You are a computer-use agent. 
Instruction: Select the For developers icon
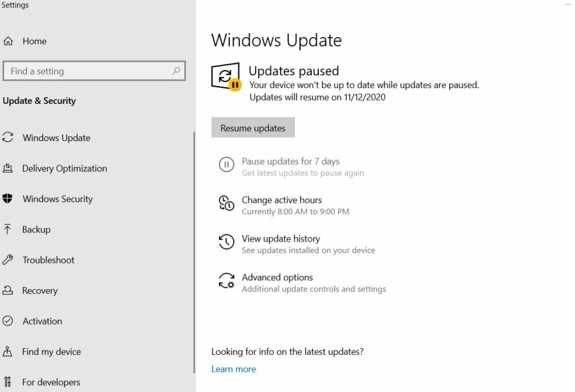[7, 382]
